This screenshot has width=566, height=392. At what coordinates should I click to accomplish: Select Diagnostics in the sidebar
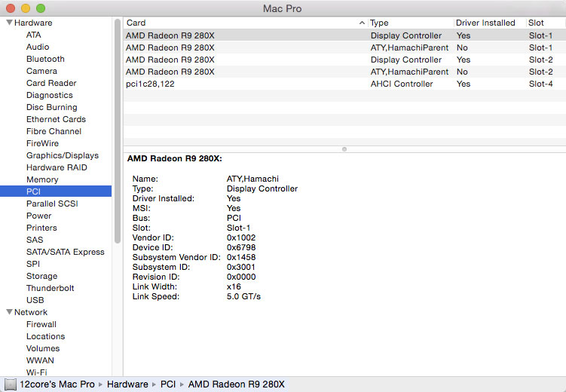[x=50, y=95]
